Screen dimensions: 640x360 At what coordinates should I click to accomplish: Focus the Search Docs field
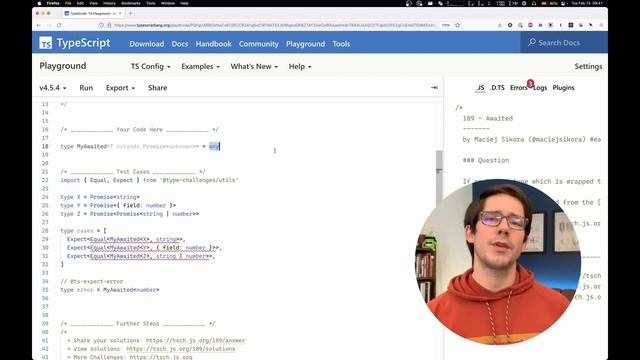click(x=564, y=42)
